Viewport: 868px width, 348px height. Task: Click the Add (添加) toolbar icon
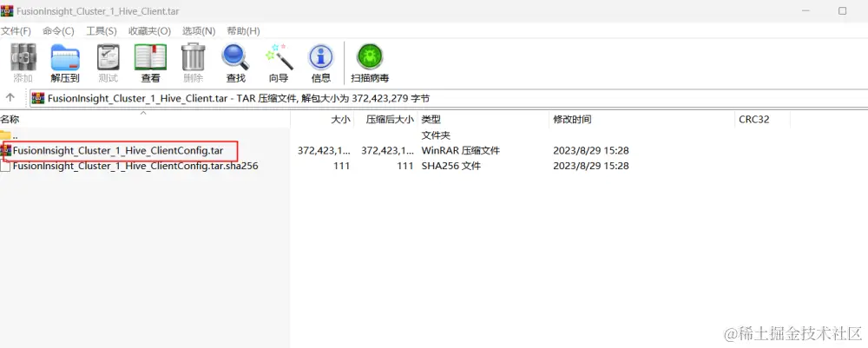(x=23, y=57)
